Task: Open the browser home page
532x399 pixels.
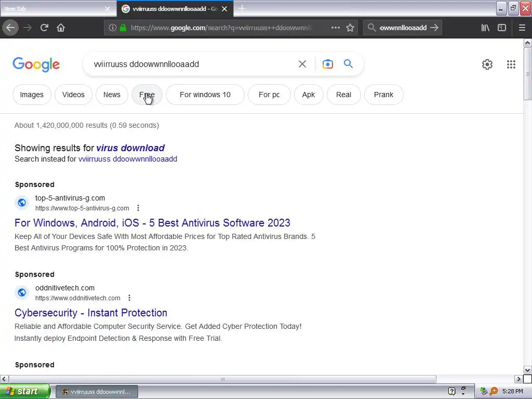Action: click(61, 28)
